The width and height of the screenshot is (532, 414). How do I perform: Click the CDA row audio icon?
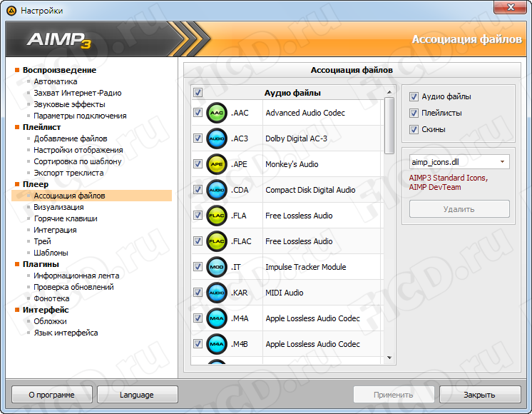(x=217, y=190)
